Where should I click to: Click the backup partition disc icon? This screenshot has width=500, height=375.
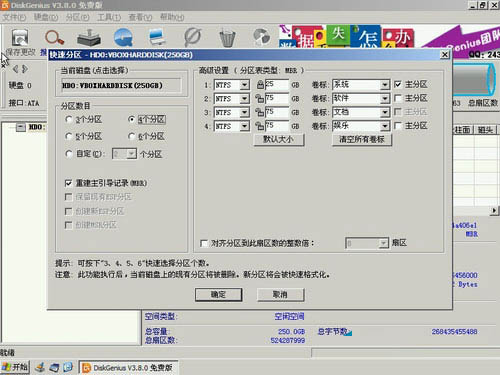tap(262, 37)
